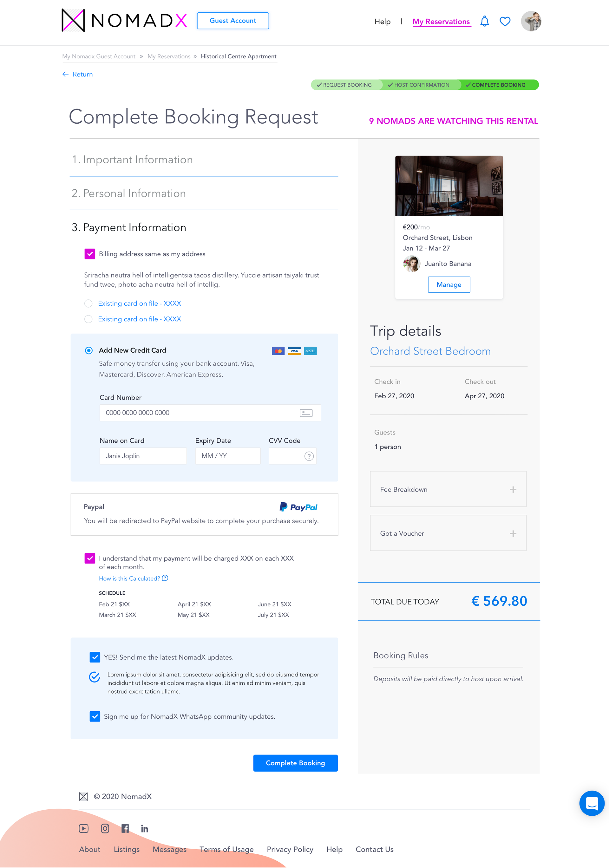Screen dimensions: 609x868
Task: Open the Instagram social icon
Action: (105, 828)
